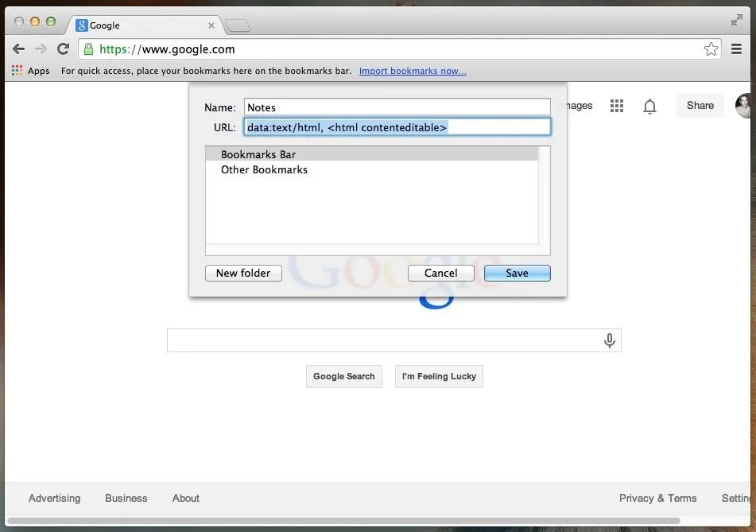Click the green padlock security icon

pyautogui.click(x=88, y=49)
